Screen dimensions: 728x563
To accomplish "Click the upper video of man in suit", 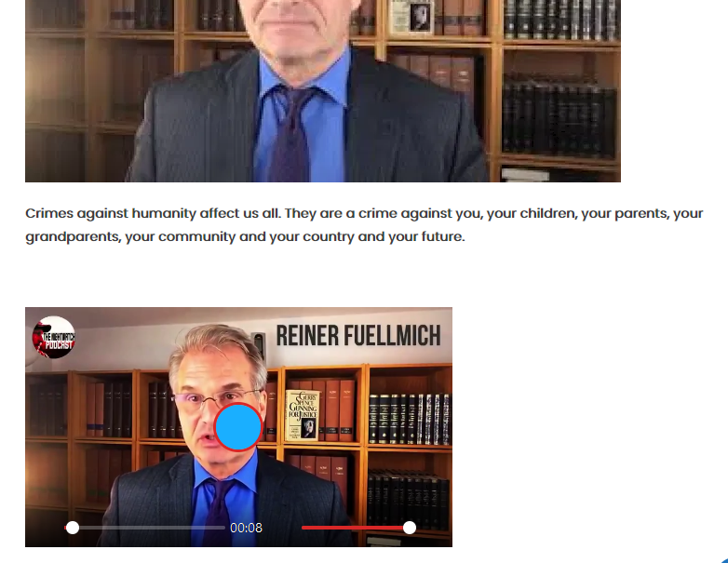I will click(323, 91).
